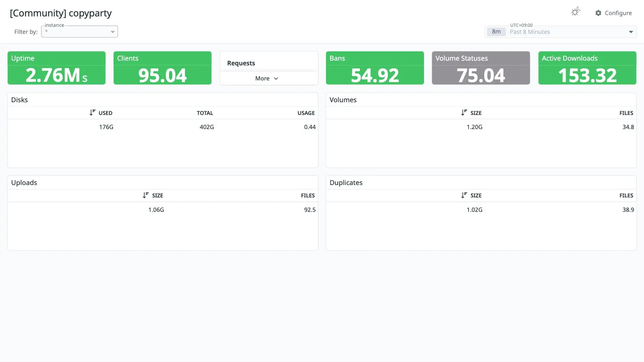This screenshot has height=362, width=644.
Task: Click the 92.5 uploads files value
Action: [x=310, y=210]
